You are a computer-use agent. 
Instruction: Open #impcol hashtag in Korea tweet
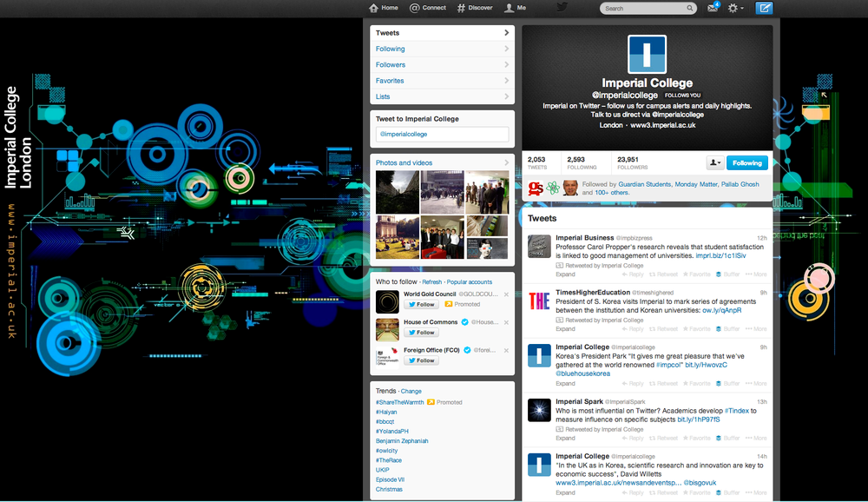668,365
